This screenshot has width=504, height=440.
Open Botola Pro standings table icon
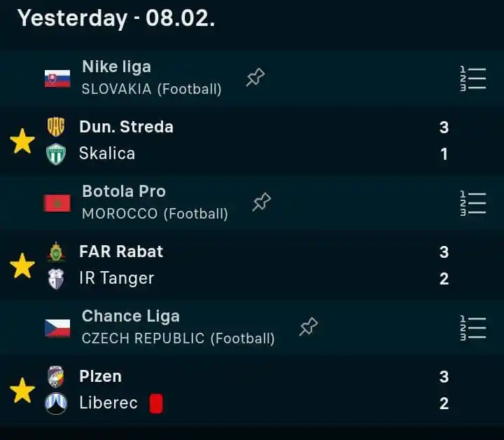tap(472, 203)
